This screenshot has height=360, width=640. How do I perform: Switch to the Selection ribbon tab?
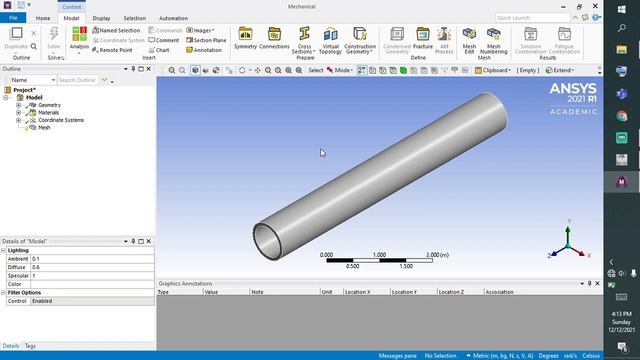(x=135, y=18)
